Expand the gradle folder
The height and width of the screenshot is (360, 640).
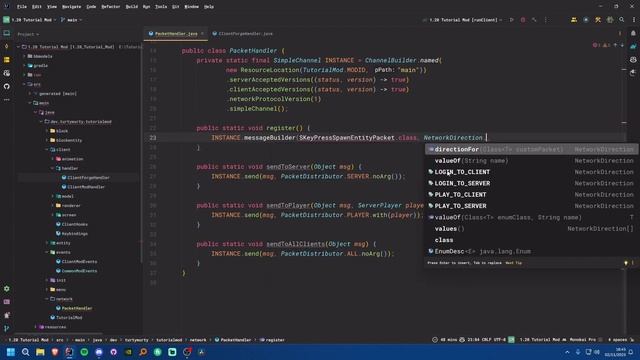(24, 65)
